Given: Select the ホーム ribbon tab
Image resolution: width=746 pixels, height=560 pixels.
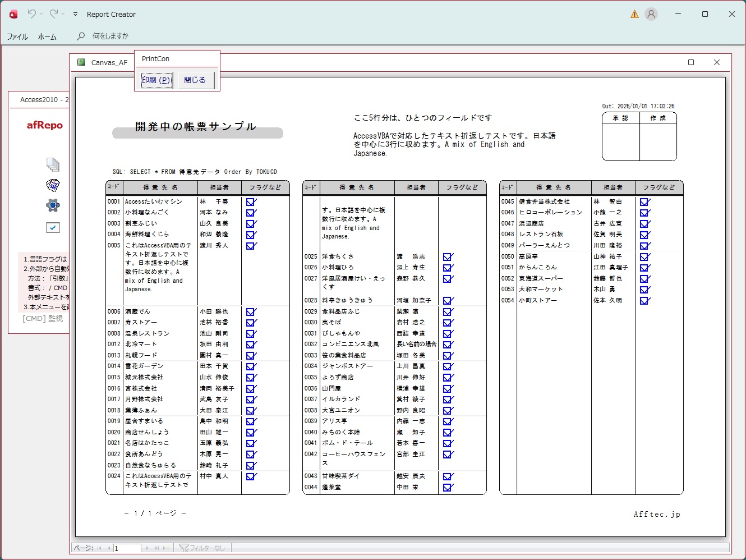Looking at the screenshot, I should point(47,36).
